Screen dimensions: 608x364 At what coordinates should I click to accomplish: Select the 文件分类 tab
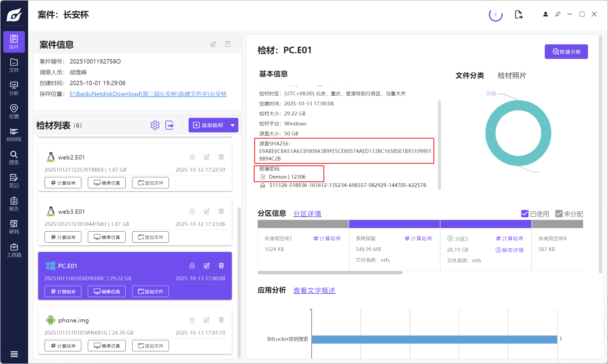pyautogui.click(x=470, y=75)
